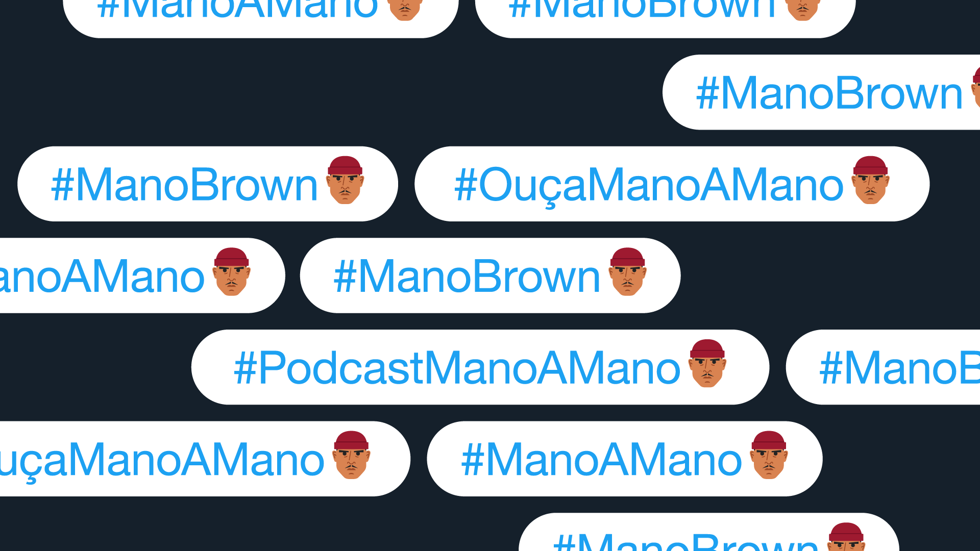980x551 pixels.
Task: Click the emoji face beside #OuçaManoAMano
Action: pos(870,180)
